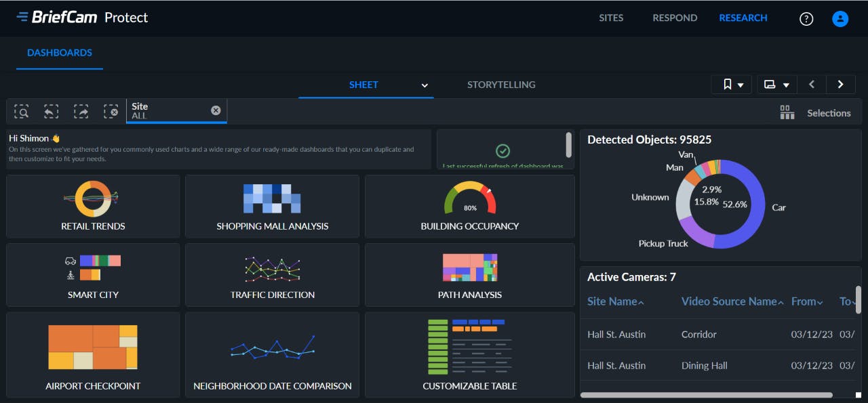The image size is (868, 403).
Task: Switch to the STORYTELLING tab
Action: (x=500, y=85)
